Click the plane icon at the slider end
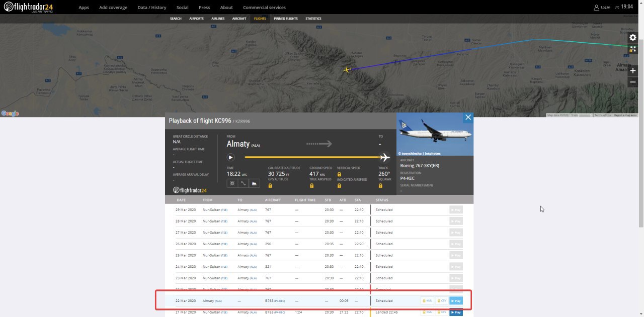 coord(385,157)
